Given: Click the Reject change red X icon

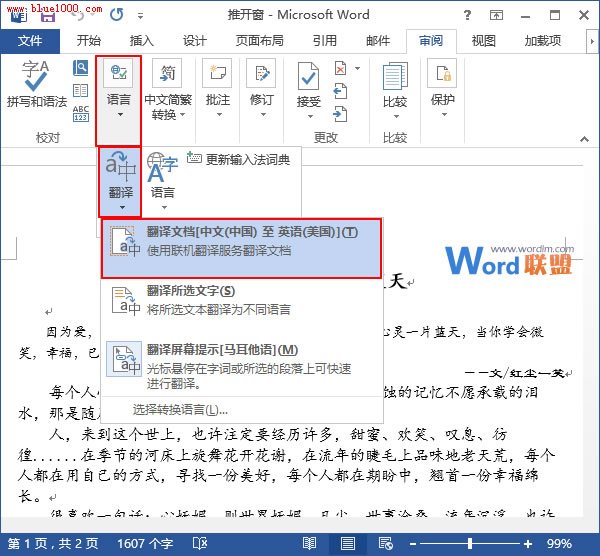Looking at the screenshot, I should tap(340, 68).
